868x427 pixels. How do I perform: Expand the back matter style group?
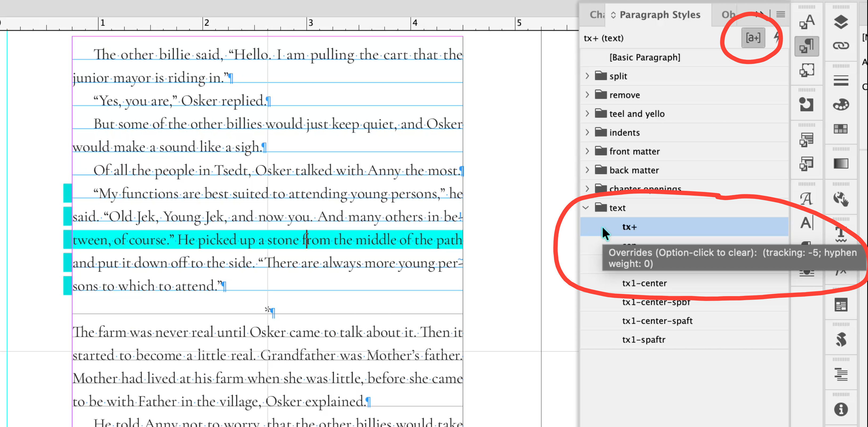tap(587, 170)
